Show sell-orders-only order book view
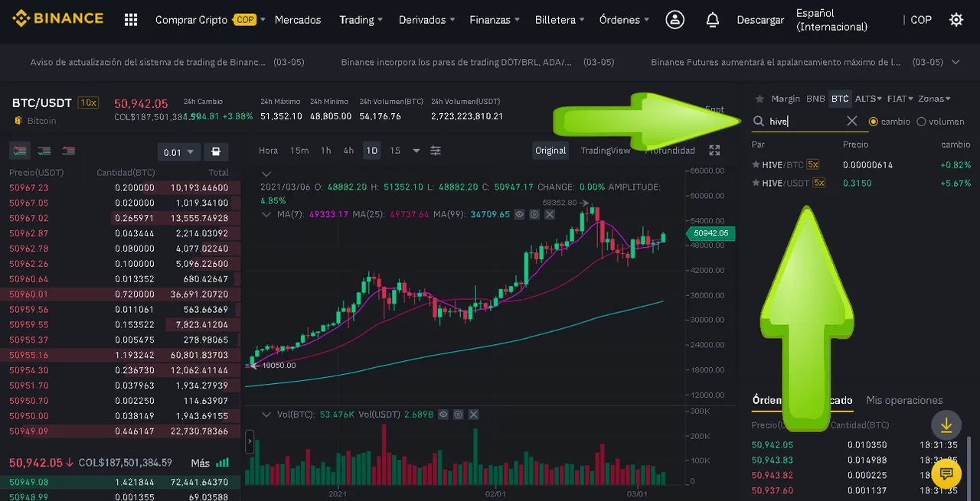 pos(68,151)
